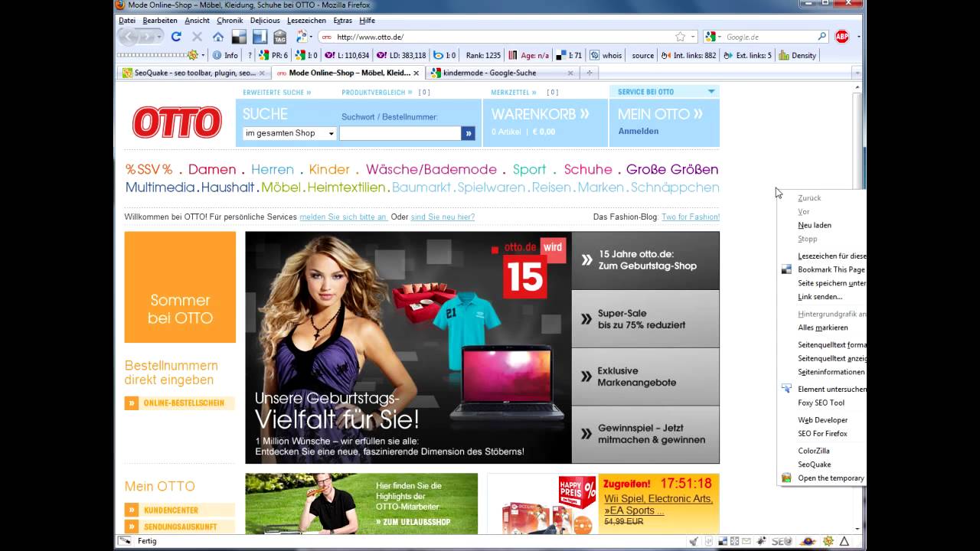Click the green gear icon in status bar

pyautogui.click(x=828, y=541)
